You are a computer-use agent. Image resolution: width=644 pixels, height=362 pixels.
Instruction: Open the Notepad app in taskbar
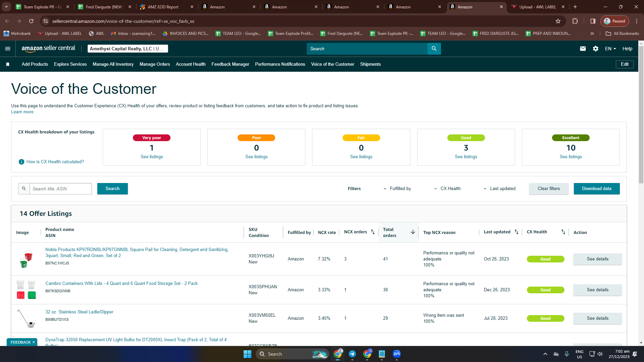click(x=382, y=354)
